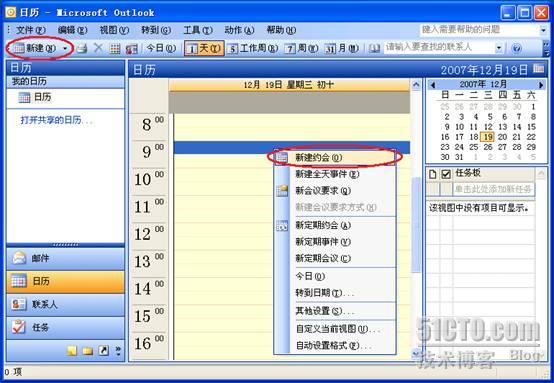Choose 新定期事件 from the context menu
554x383 pixels.
pos(335,242)
